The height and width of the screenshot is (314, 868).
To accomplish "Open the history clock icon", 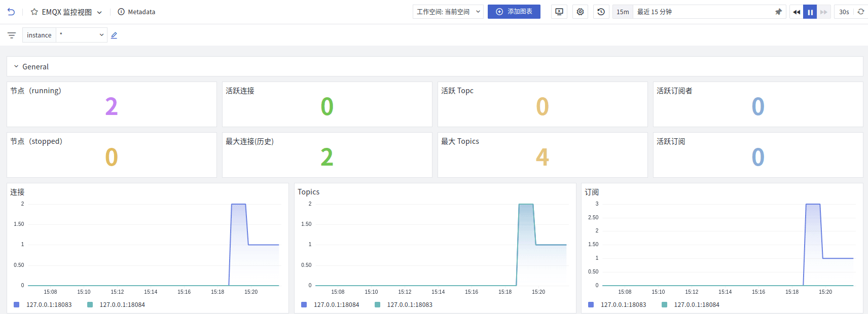I will pos(601,12).
